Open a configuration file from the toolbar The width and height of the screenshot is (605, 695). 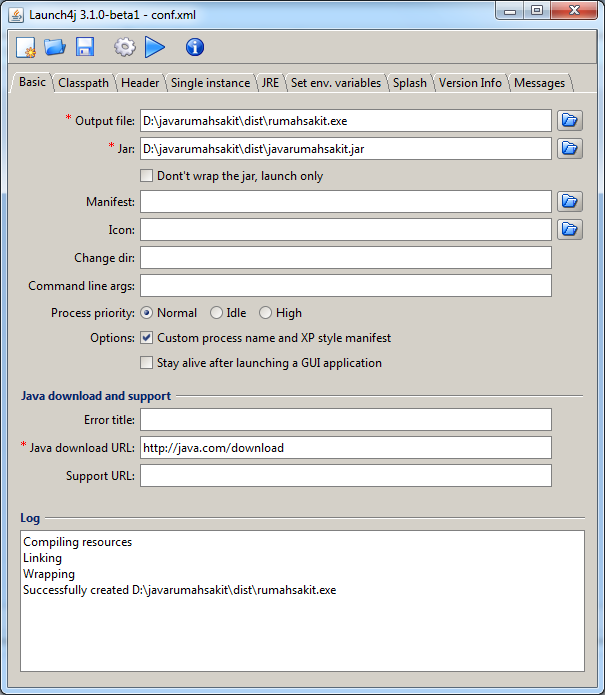click(x=55, y=47)
